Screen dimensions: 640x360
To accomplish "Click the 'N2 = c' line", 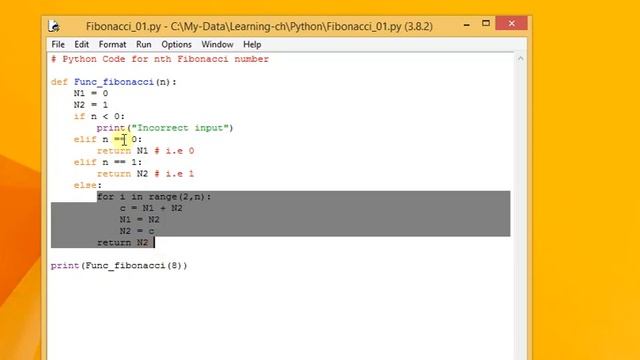I will coord(137,231).
